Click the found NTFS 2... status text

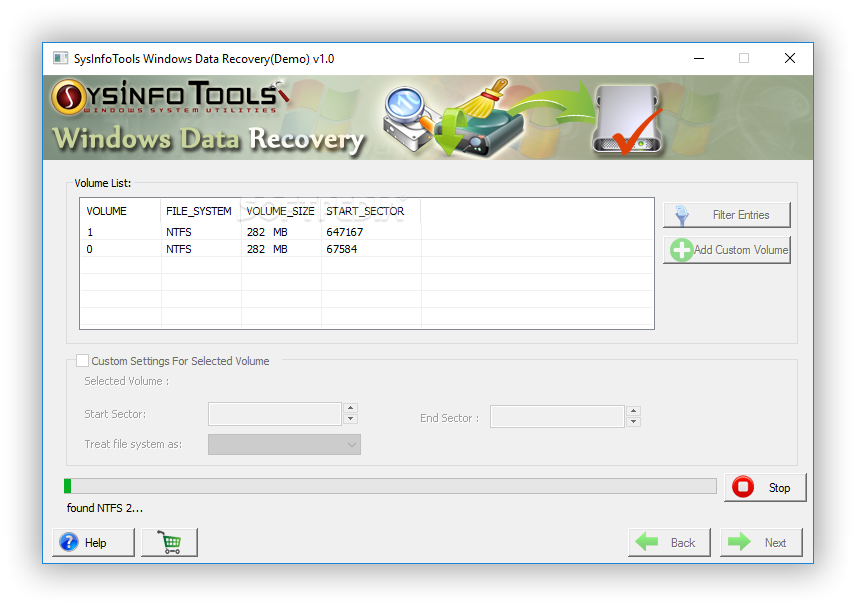point(105,508)
